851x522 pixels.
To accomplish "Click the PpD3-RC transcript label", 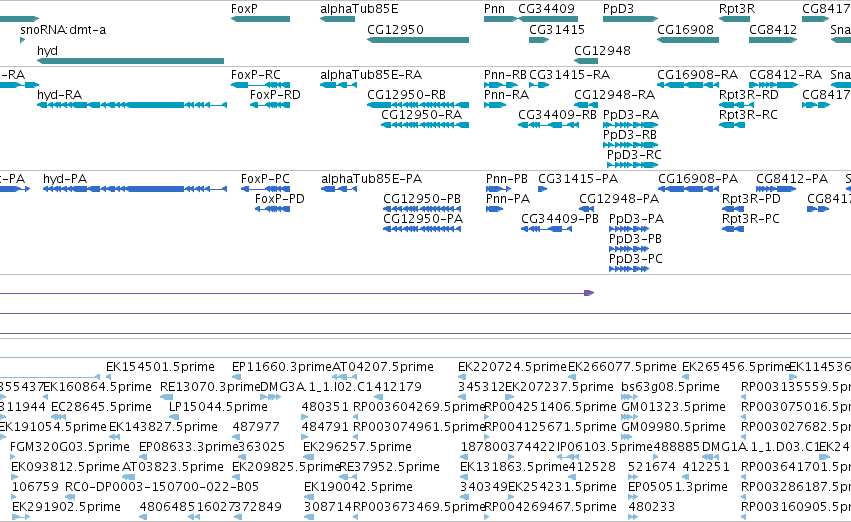I will coord(634,155).
